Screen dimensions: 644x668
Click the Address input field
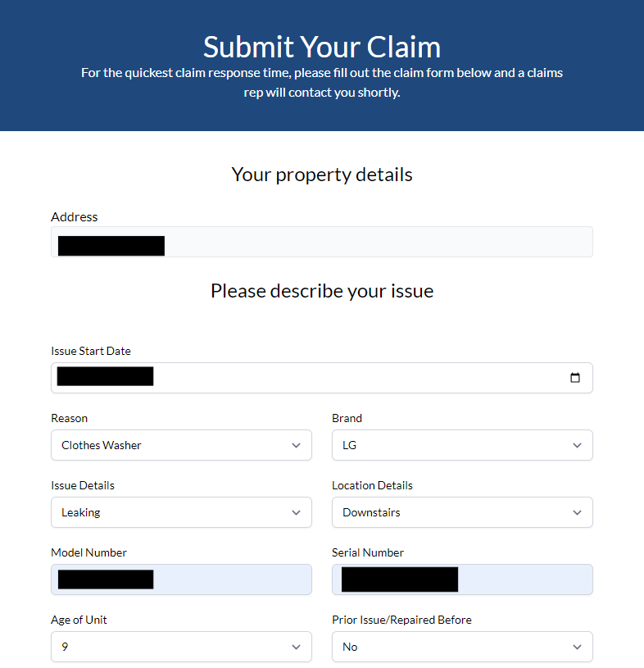click(x=322, y=241)
